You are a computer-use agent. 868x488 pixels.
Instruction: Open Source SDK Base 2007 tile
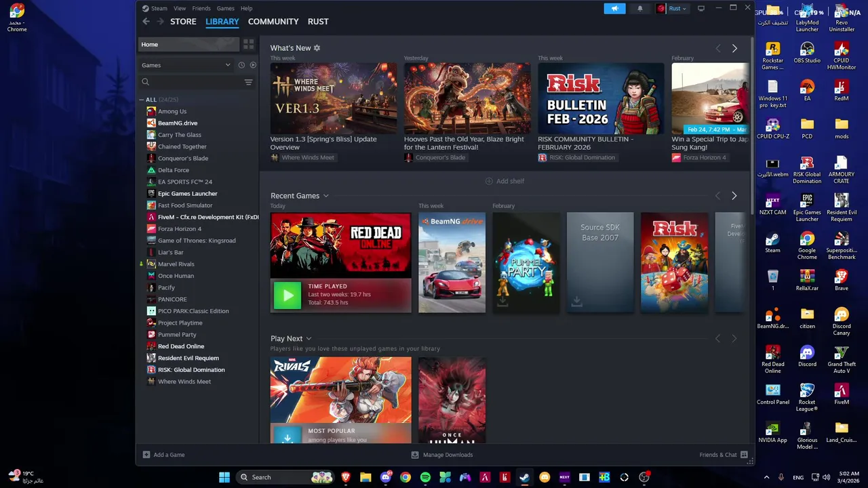pos(600,263)
